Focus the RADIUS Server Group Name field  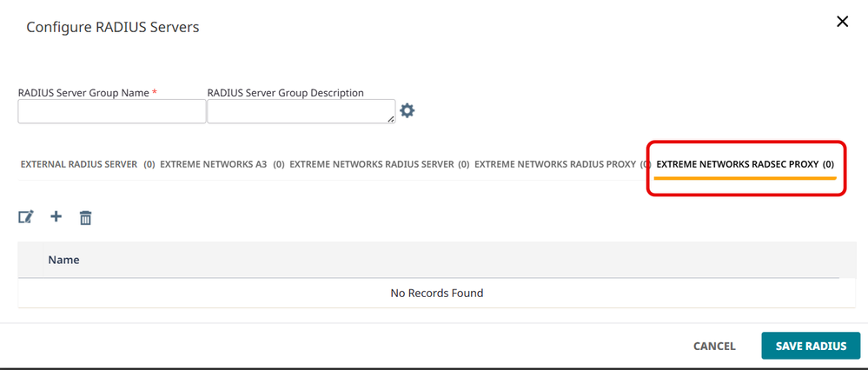click(112, 111)
